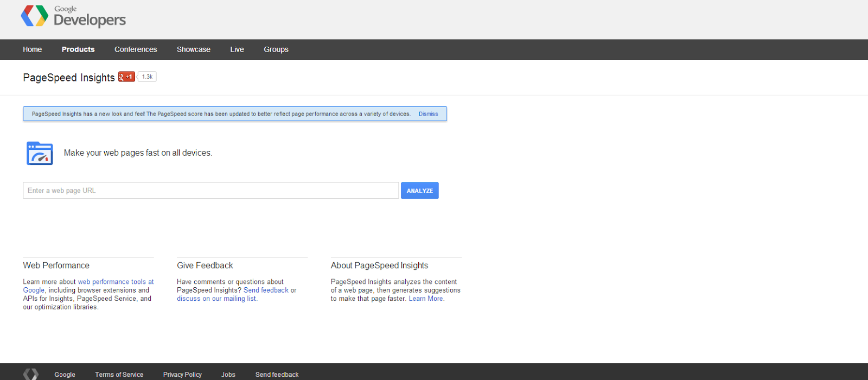Image resolution: width=868 pixels, height=380 pixels.
Task: Open the Google link in the footer
Action: tap(65, 375)
